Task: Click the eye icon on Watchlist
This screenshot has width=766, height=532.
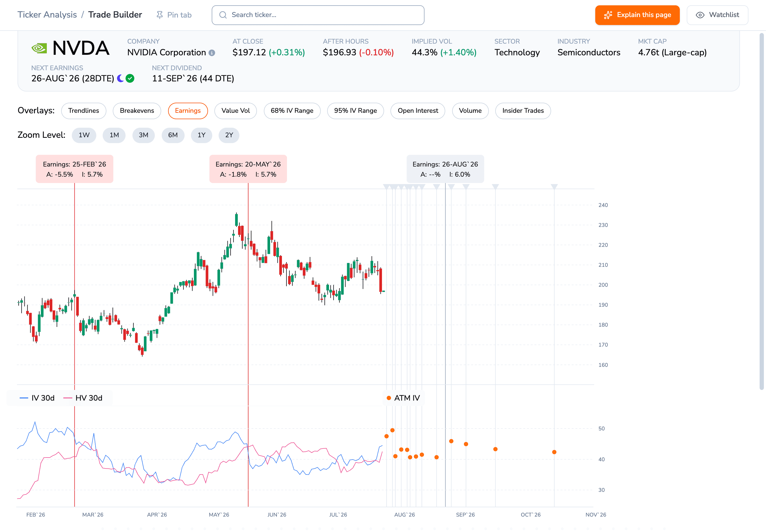Action: pos(700,15)
